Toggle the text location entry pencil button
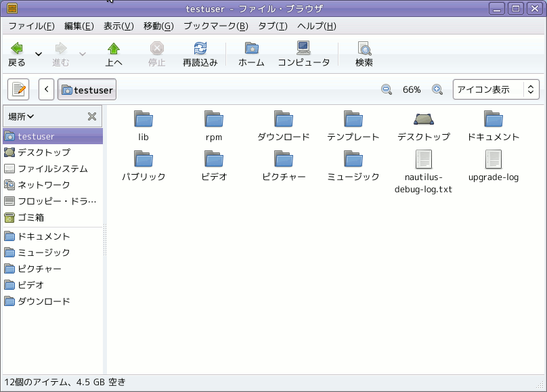Image resolution: width=547 pixels, height=392 pixels. 18,89
